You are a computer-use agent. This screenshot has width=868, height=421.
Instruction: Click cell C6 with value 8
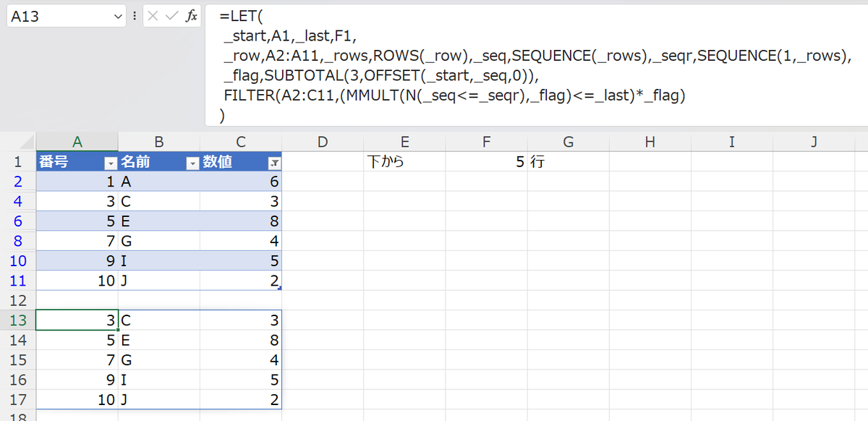click(x=241, y=221)
